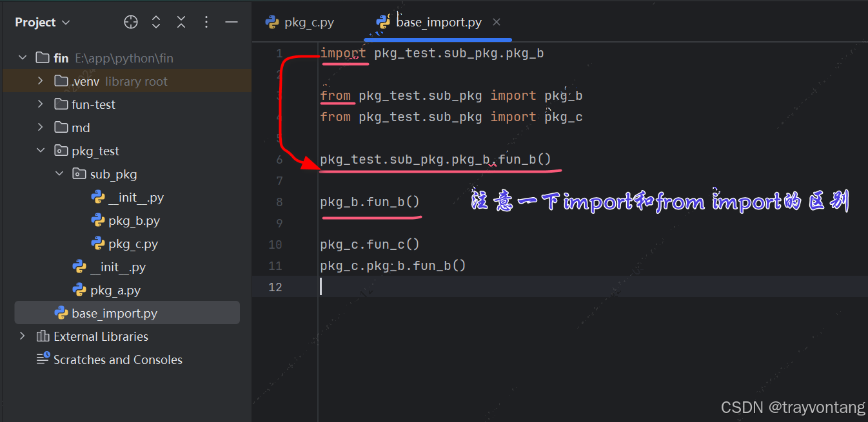Image resolution: width=868 pixels, height=422 pixels.
Task: Hide the Project tool window
Action: click(x=231, y=21)
